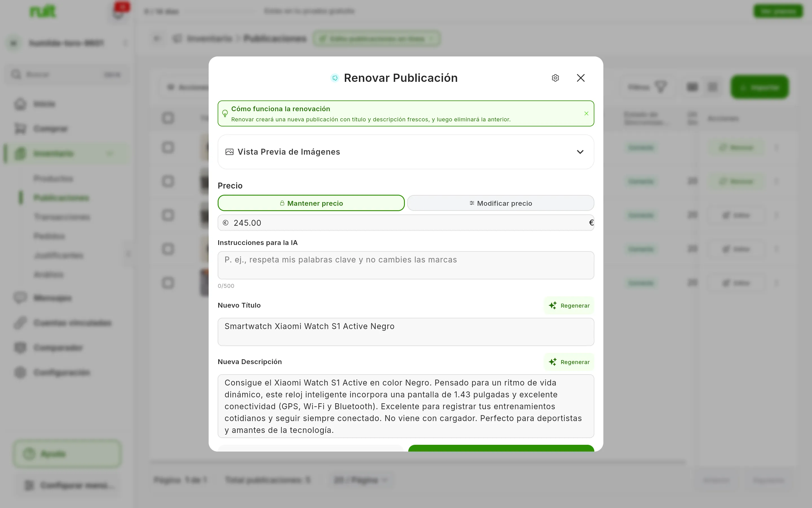The height and width of the screenshot is (508, 812).
Task: Open Transacciones in the sidebar
Action: (62, 217)
